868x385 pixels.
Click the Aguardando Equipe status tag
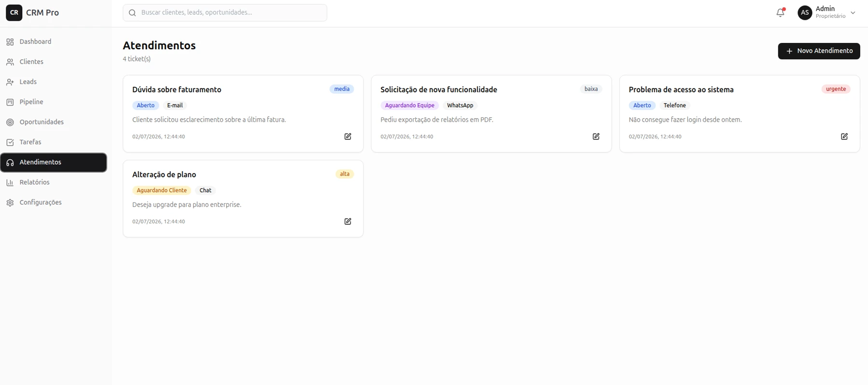409,106
